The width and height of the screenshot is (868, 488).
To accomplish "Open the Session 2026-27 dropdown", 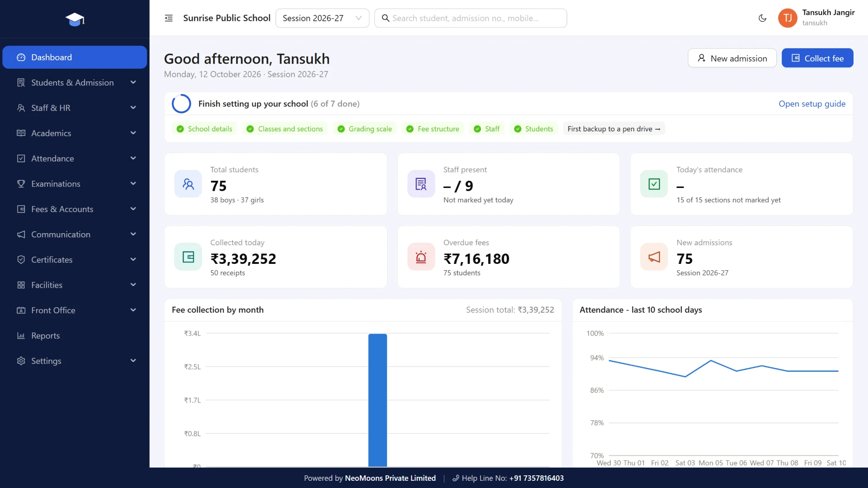I will tap(322, 18).
